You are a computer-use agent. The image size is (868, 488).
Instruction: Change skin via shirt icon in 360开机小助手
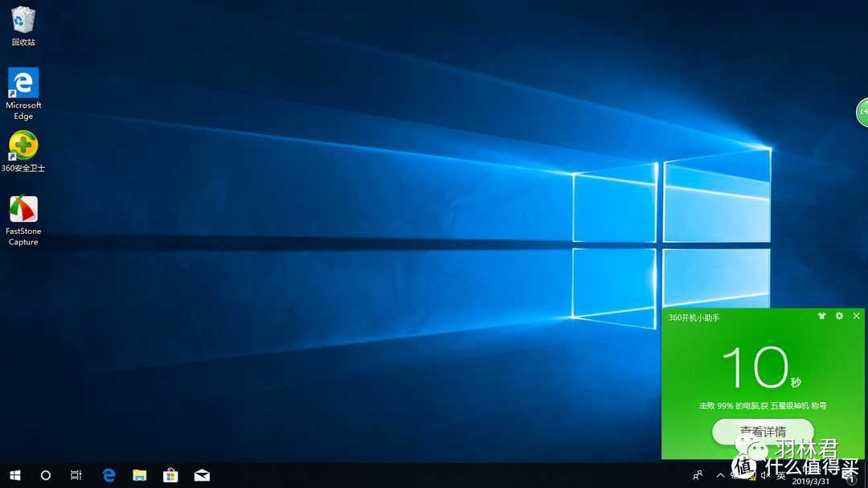821,316
